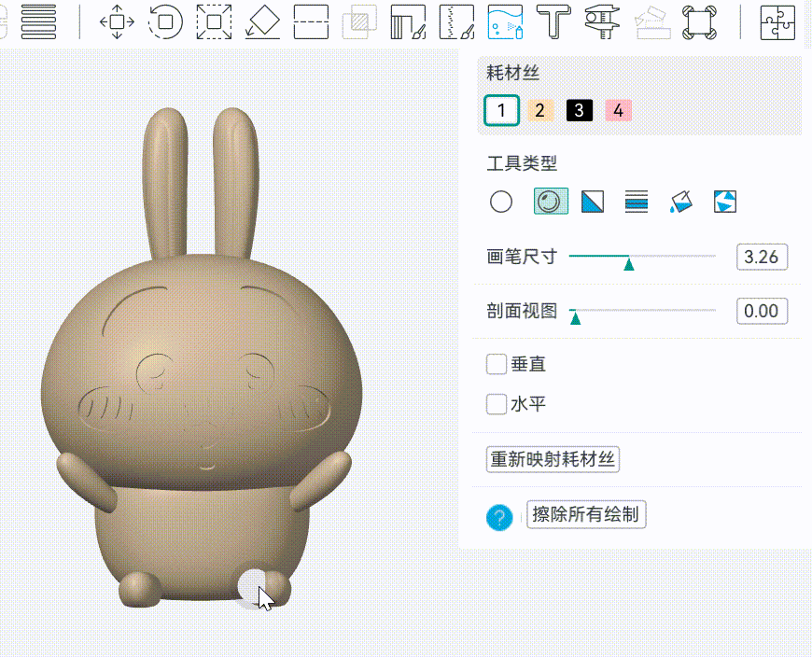Select filament 4 pink swatch

pyautogui.click(x=618, y=110)
